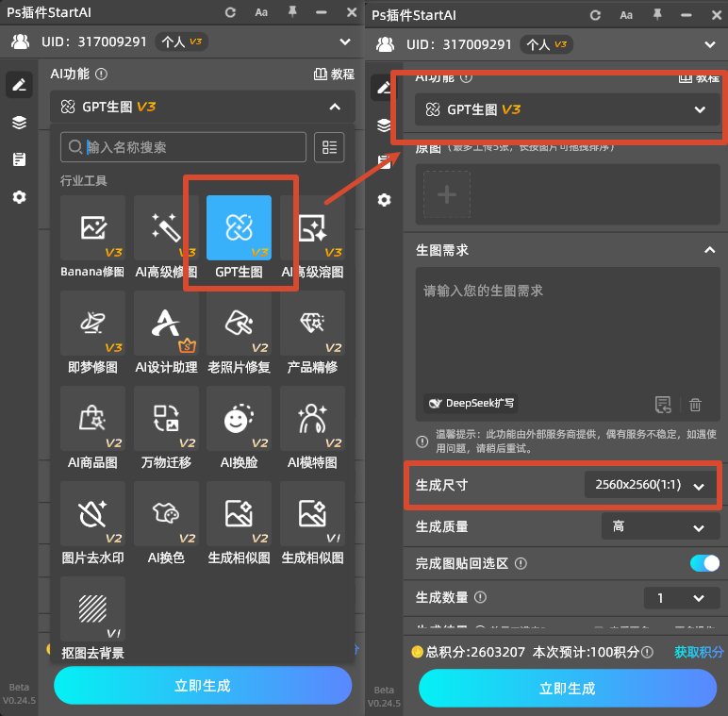Open the V2 生成相似图 tool
The image size is (728, 716).
click(x=239, y=513)
